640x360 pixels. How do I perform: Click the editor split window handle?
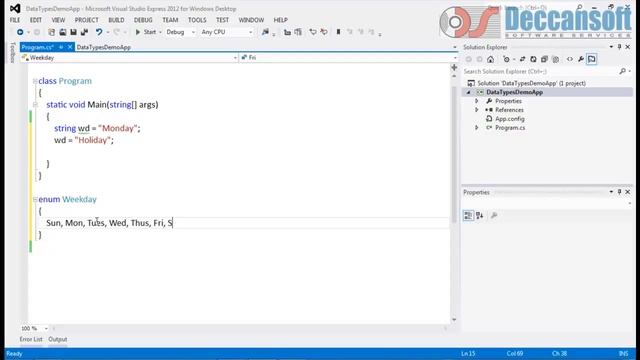454,67
